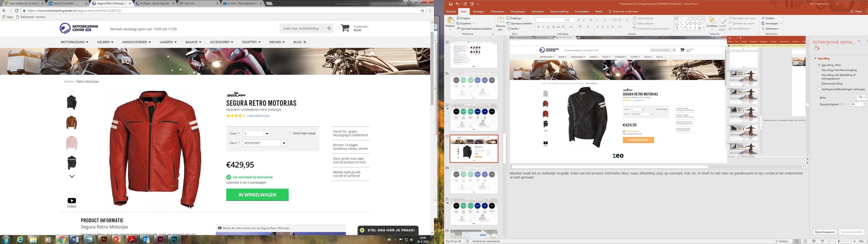Click STEL ONS HIER JE VRAAG chat button
The height and width of the screenshot is (244, 868).
coord(388,230)
